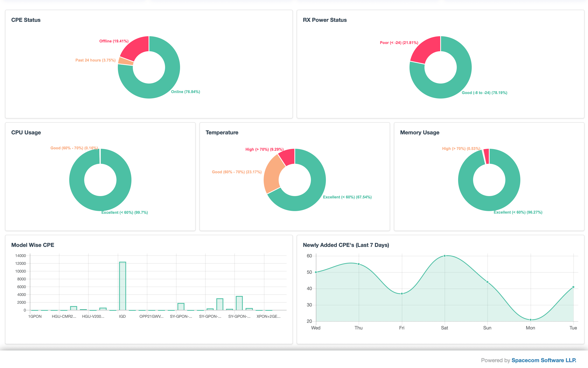
Task: Click the 'High (> 70%) (0.53%)' Memory label
Action: pyautogui.click(x=461, y=149)
